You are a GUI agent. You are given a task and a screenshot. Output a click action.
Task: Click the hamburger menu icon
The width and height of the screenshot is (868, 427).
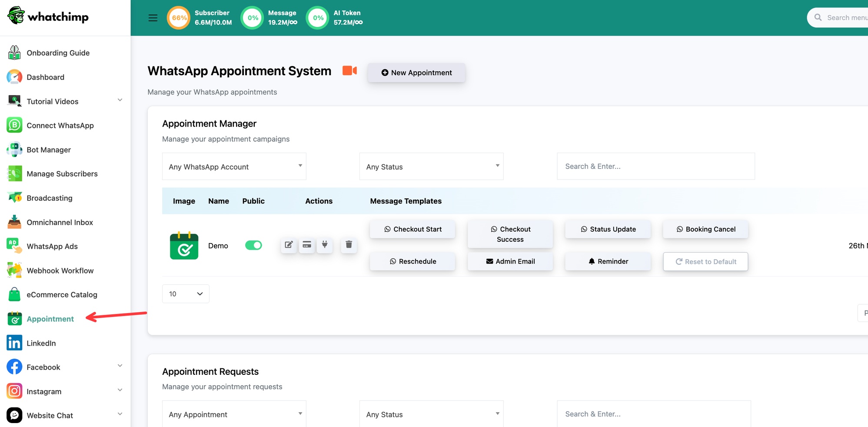click(x=153, y=18)
